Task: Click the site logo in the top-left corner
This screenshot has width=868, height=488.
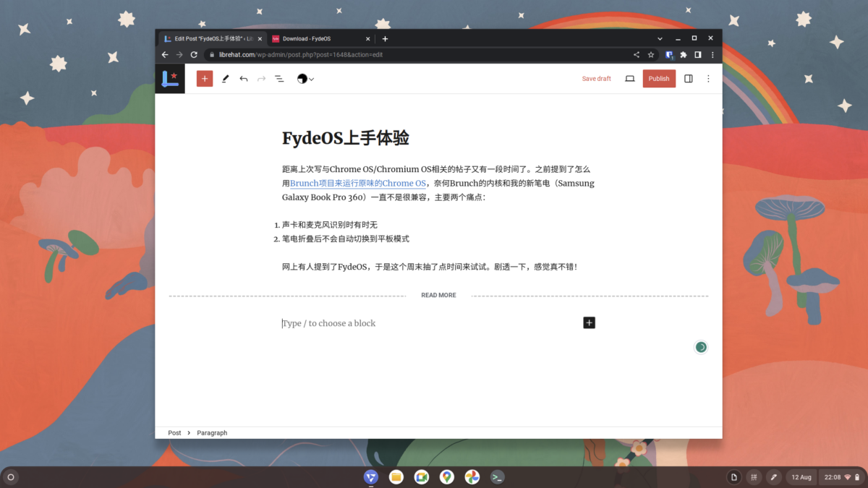Action: tap(170, 78)
